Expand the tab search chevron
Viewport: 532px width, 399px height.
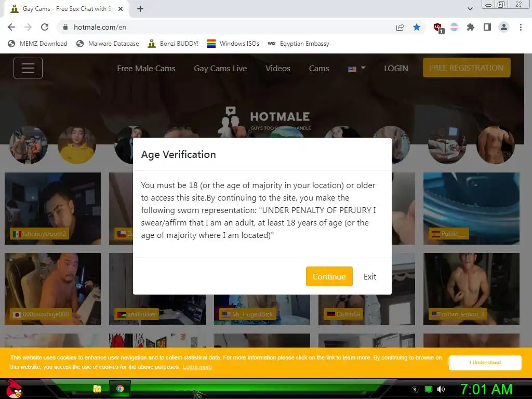470,9
